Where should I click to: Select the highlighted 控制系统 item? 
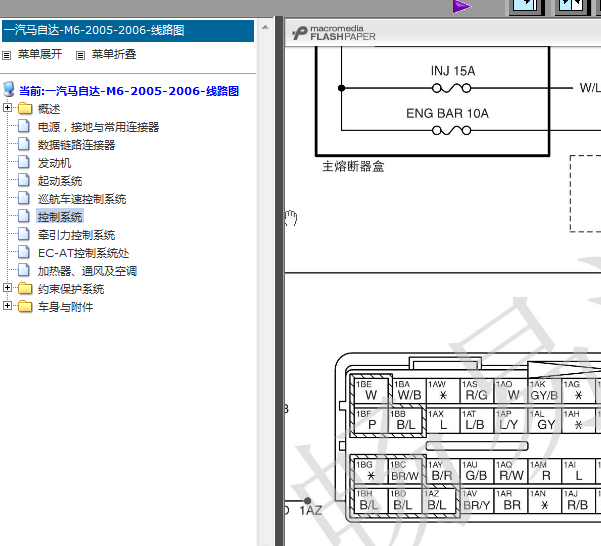point(60,217)
